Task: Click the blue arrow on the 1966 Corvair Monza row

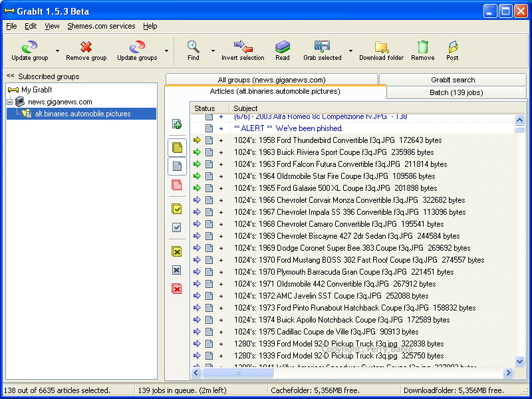Action: pos(197,200)
